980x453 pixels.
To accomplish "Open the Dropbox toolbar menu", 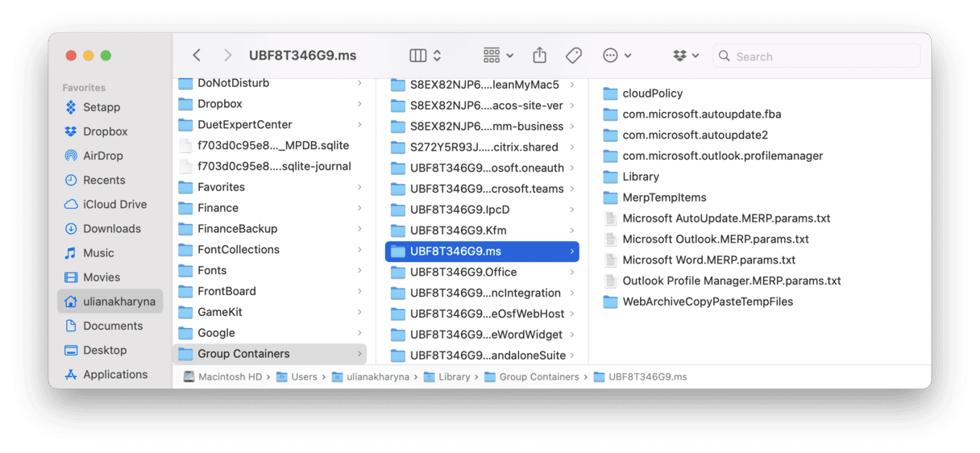I will tap(686, 56).
